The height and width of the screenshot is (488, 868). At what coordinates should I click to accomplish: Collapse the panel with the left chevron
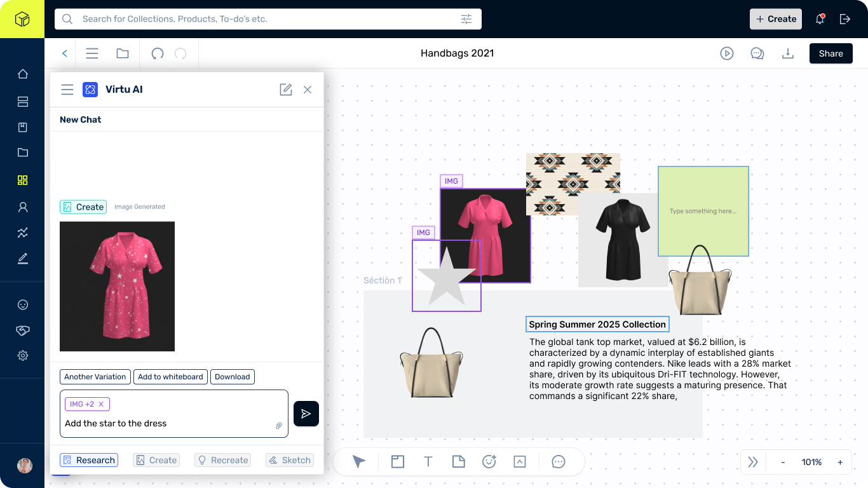[64, 53]
